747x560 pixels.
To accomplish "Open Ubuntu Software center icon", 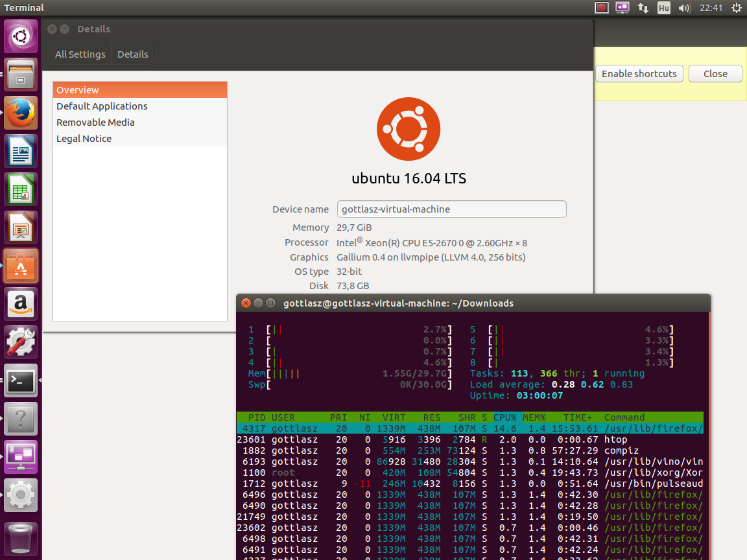I will coord(21,266).
